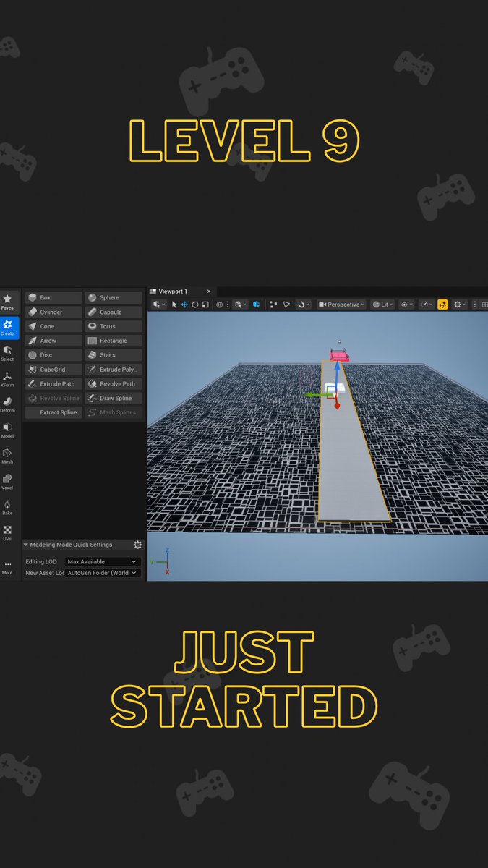
Task: Open the Show flags eye dropdown
Action: click(x=407, y=305)
